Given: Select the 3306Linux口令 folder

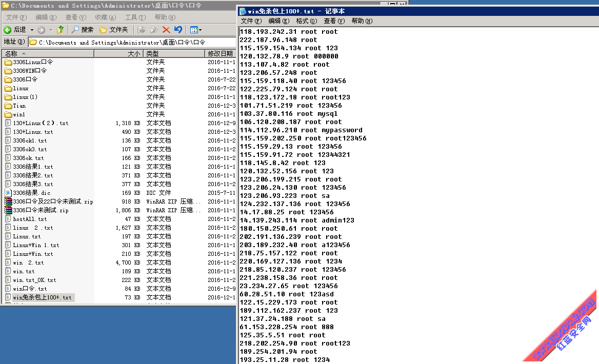Looking at the screenshot, I should point(33,62).
